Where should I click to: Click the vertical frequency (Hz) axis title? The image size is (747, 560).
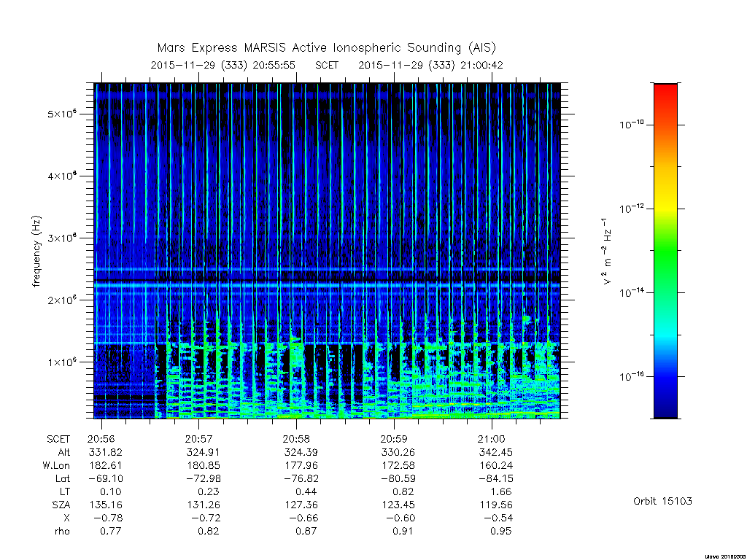[36, 252]
